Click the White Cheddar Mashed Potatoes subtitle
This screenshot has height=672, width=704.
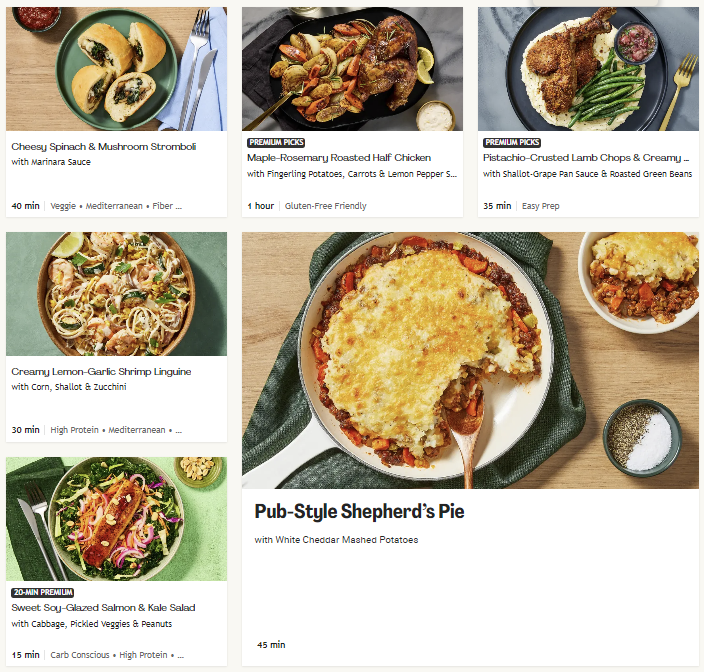(x=336, y=540)
